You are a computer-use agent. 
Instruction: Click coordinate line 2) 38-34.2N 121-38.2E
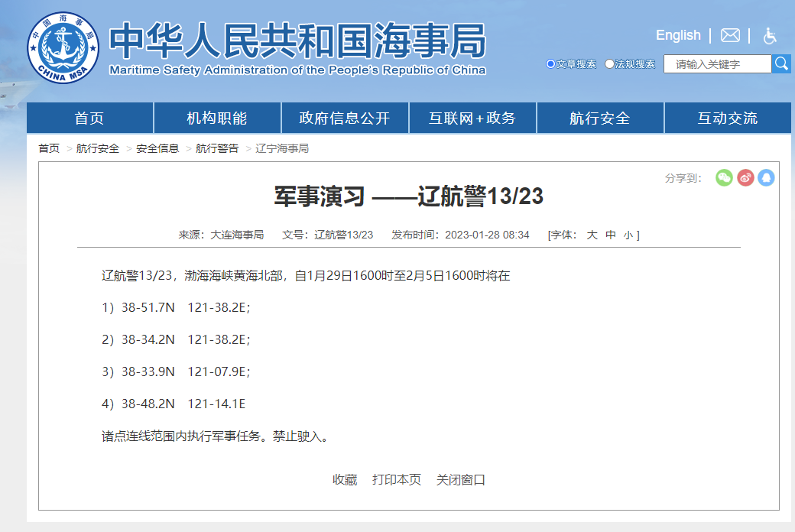click(x=176, y=339)
